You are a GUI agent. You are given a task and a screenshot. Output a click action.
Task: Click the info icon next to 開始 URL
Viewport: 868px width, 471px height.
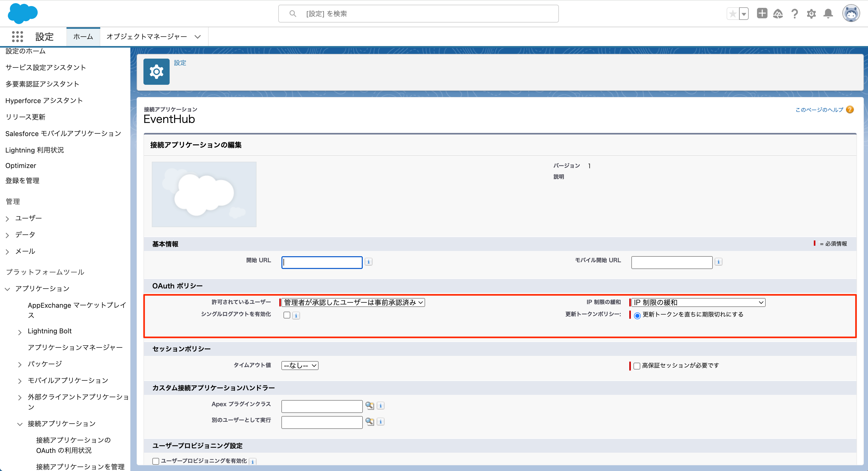[x=369, y=262]
